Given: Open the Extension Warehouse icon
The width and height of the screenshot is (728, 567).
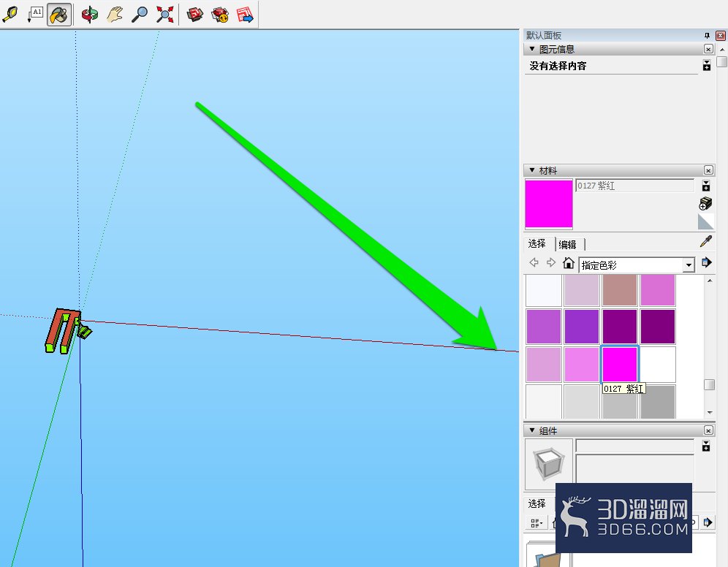Looking at the screenshot, I should (219, 15).
